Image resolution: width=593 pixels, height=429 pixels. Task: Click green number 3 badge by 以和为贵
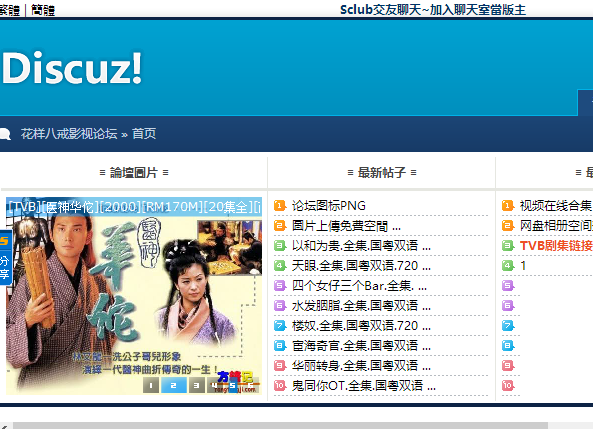[280, 246]
